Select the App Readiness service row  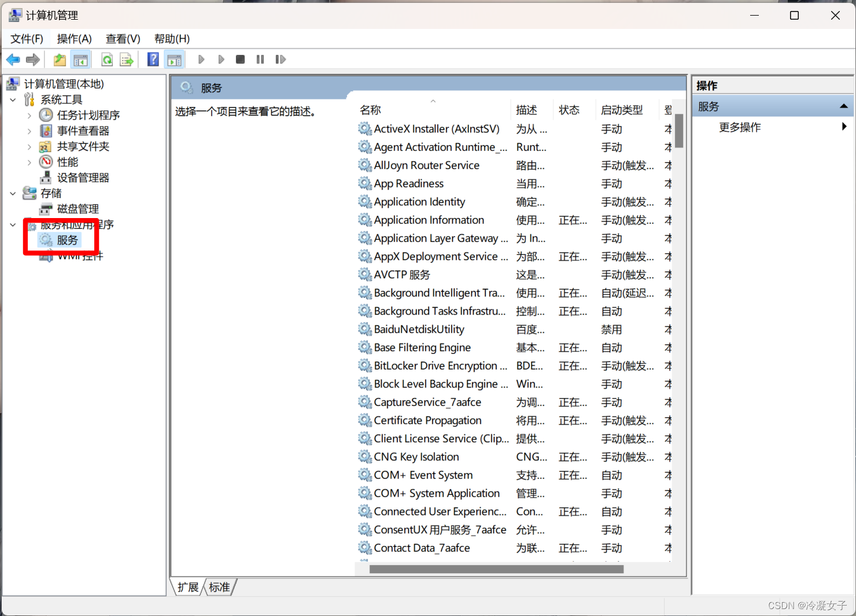(x=515, y=183)
